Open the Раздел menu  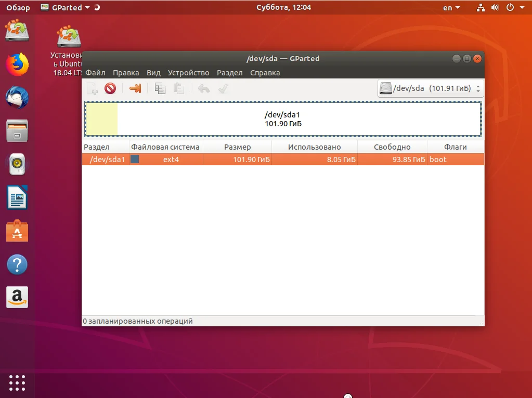click(230, 73)
